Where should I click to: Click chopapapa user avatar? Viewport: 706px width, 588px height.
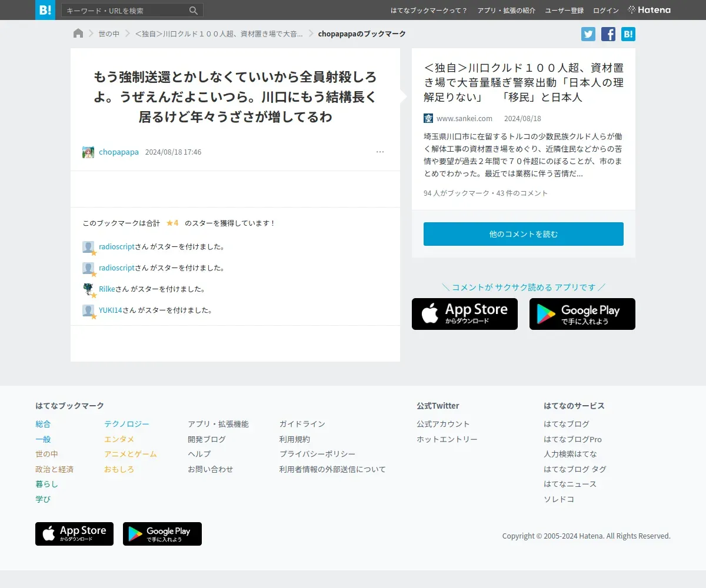tap(88, 152)
